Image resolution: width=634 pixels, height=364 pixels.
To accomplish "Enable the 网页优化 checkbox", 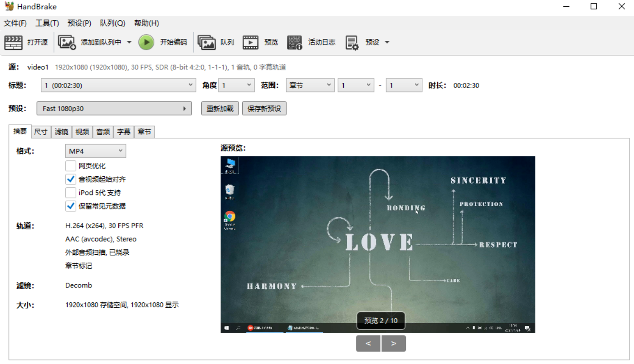I will click(x=71, y=166).
